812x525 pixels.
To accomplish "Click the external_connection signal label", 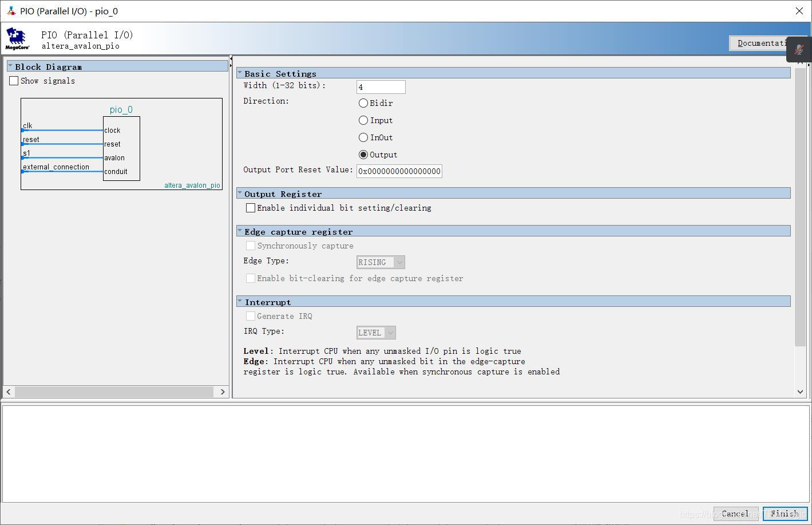I will click(56, 167).
